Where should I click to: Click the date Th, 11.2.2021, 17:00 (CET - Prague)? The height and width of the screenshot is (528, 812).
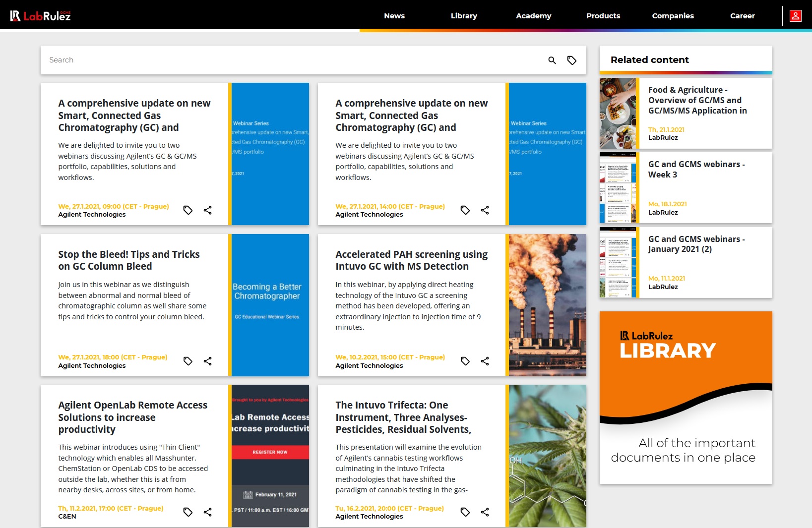point(111,508)
